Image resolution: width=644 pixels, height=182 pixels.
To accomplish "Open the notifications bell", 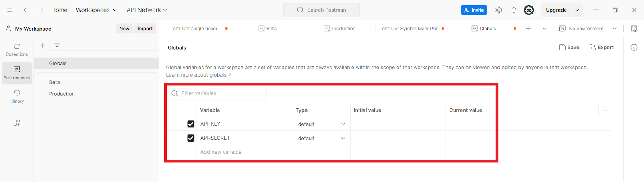I will (514, 10).
